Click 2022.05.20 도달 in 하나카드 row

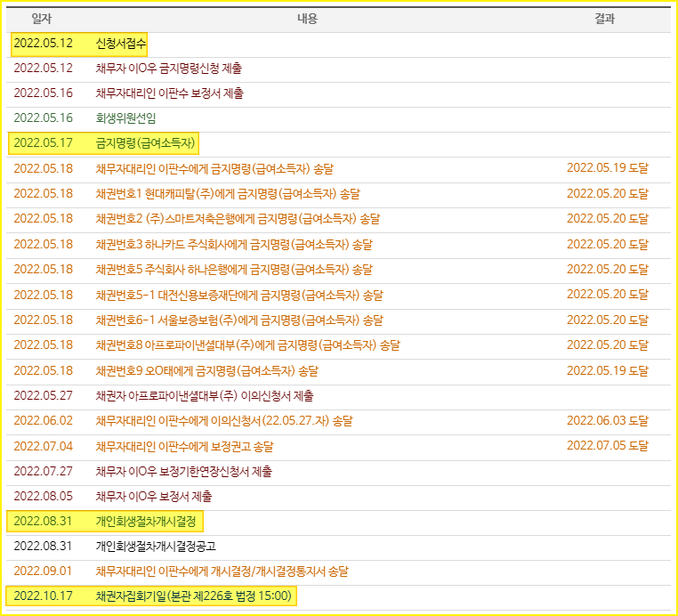(608, 245)
